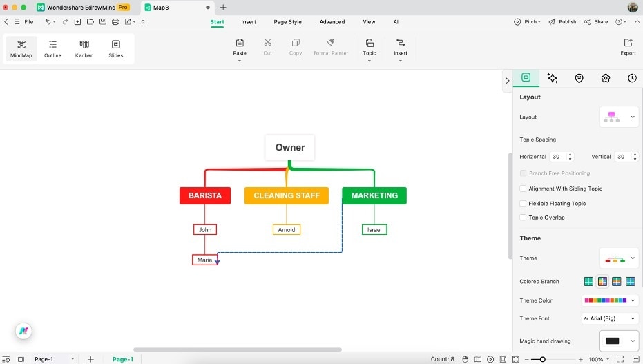Open the Insert ribbon tab
The image size is (643, 364).
point(249,22)
